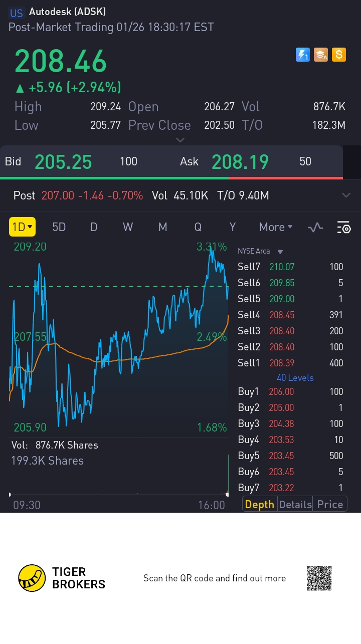Tap the Low value 205.77
The width and height of the screenshot is (361, 644).
(x=105, y=125)
